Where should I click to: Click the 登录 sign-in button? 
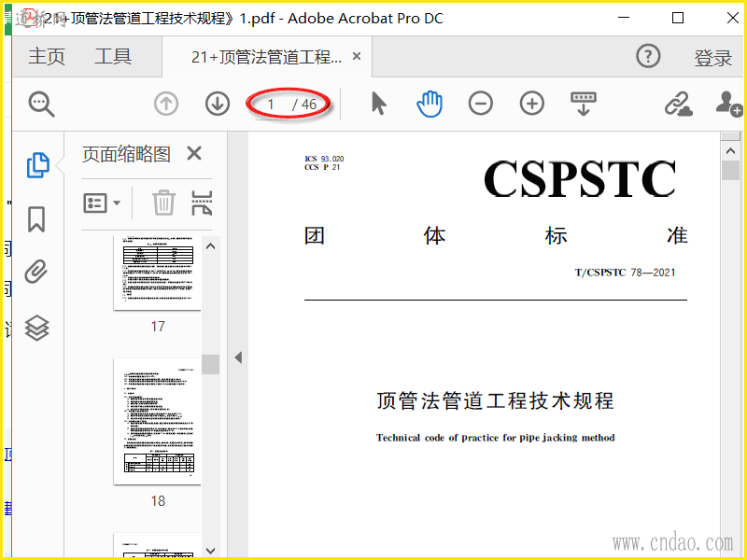pos(712,58)
